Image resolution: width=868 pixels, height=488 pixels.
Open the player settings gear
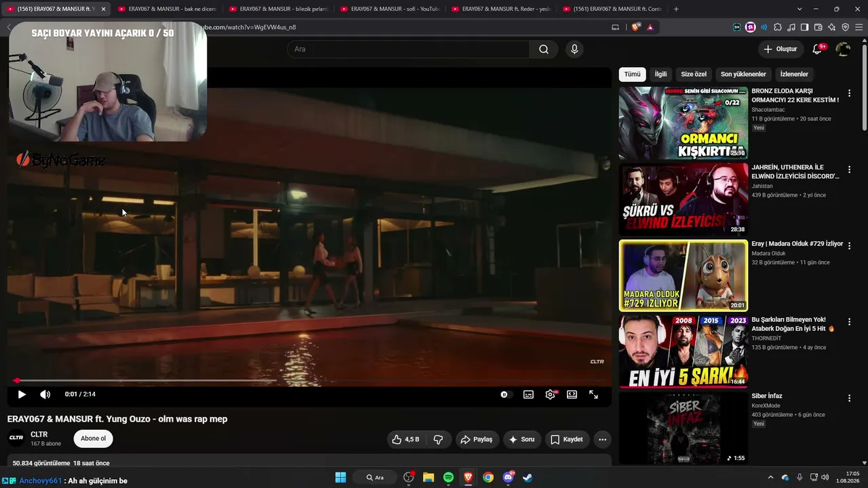pos(550,394)
